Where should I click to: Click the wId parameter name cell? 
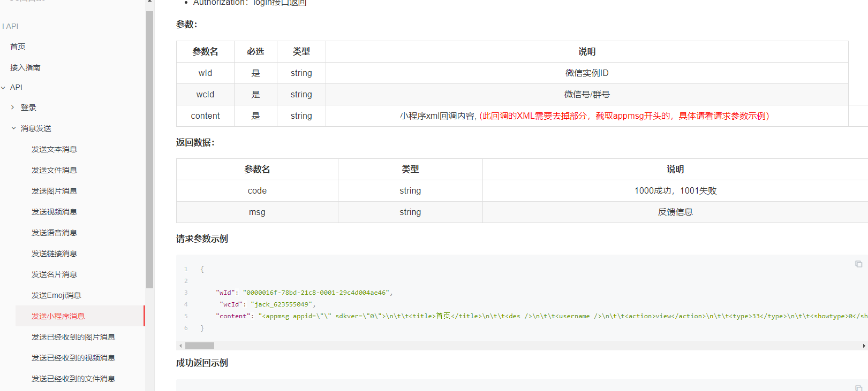coord(205,73)
